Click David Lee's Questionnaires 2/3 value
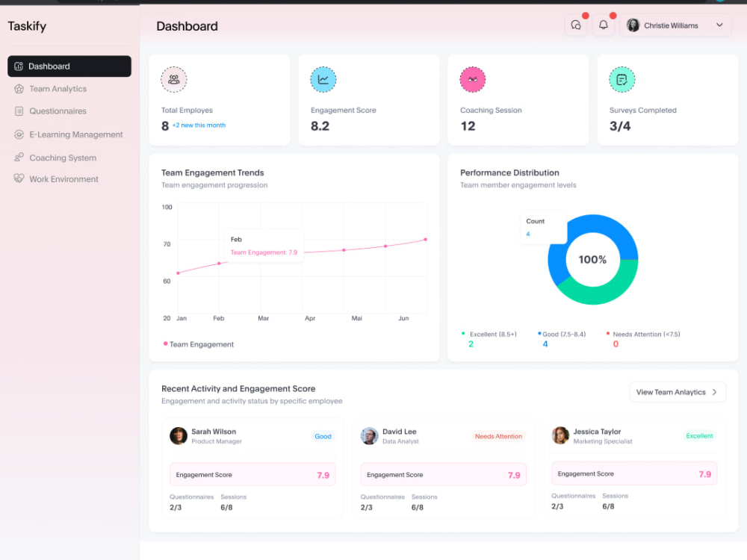 366,507
